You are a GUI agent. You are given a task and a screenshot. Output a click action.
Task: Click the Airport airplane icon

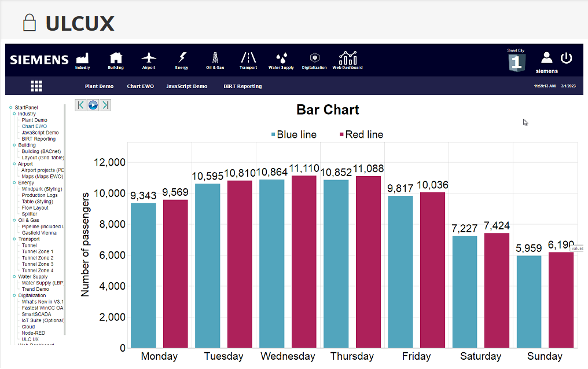pos(149,59)
